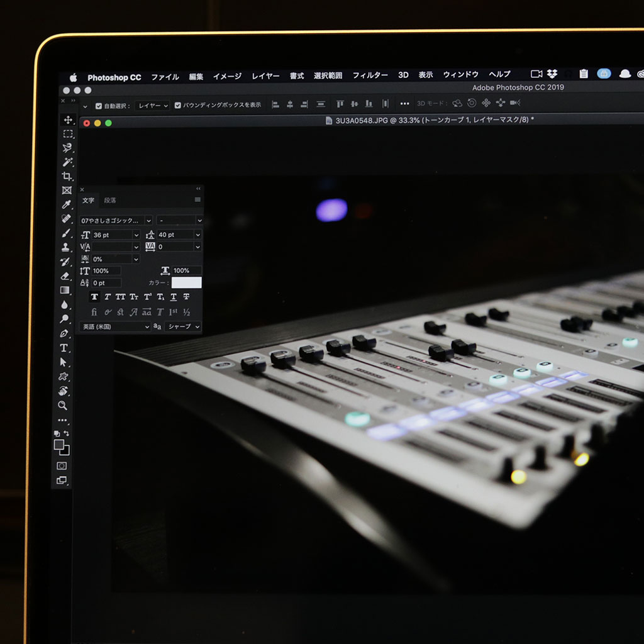This screenshot has width=644, height=644.
Task: Select the Crop tool
Action: (x=67, y=176)
